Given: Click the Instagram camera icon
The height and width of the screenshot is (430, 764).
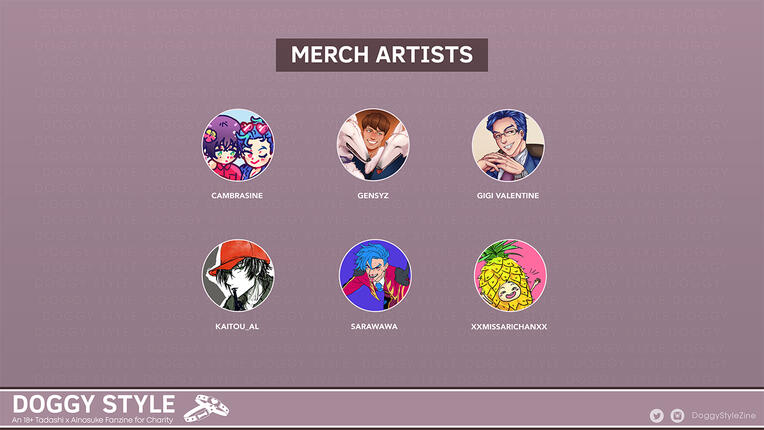Looking at the screenshot, I should coord(677,415).
